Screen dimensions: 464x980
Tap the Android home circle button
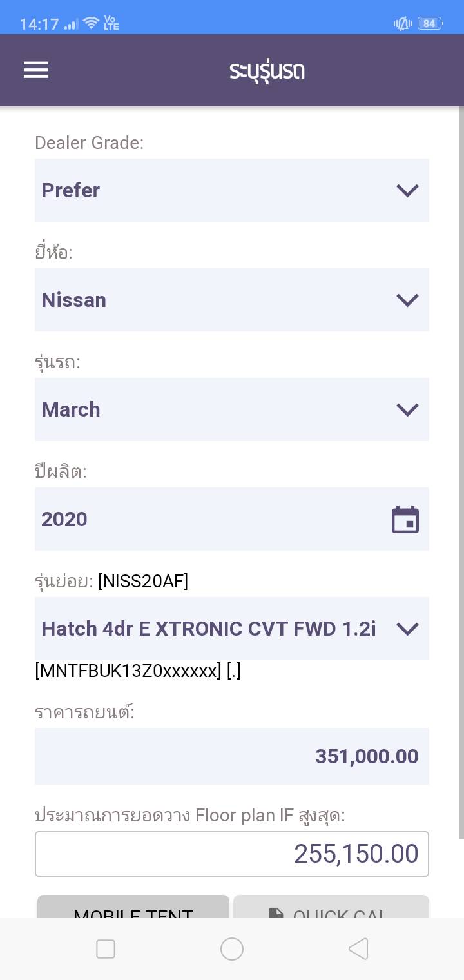pyautogui.click(x=232, y=949)
